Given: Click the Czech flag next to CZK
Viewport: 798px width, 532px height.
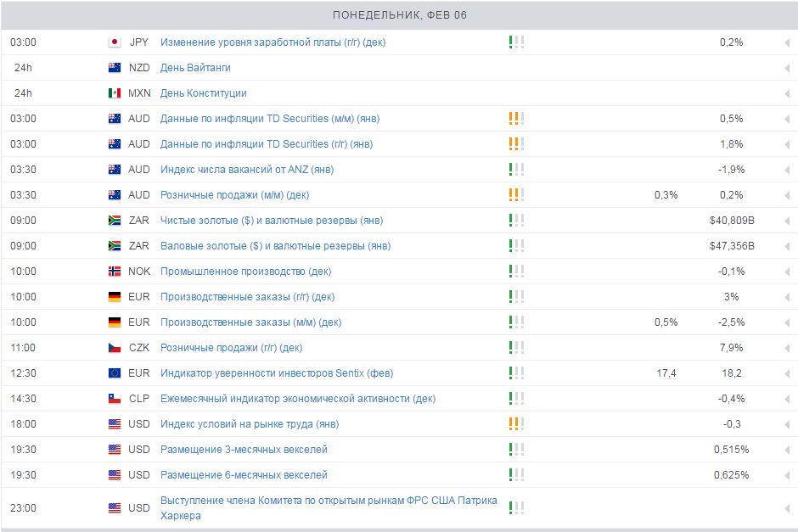Looking at the screenshot, I should point(115,347).
